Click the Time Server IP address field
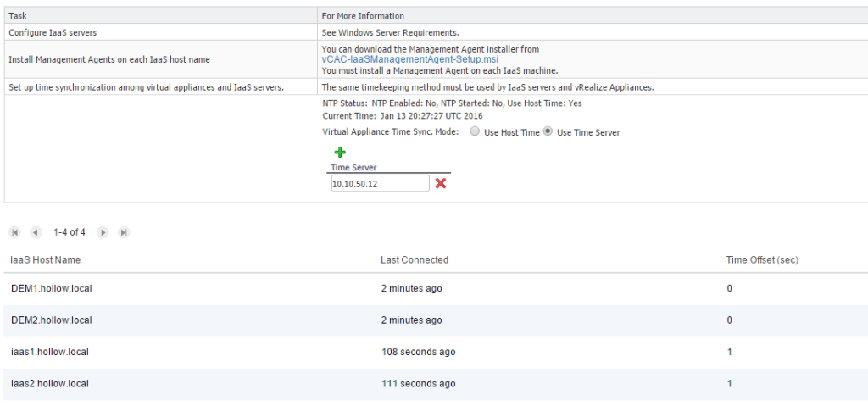868x417 pixels. [x=380, y=184]
